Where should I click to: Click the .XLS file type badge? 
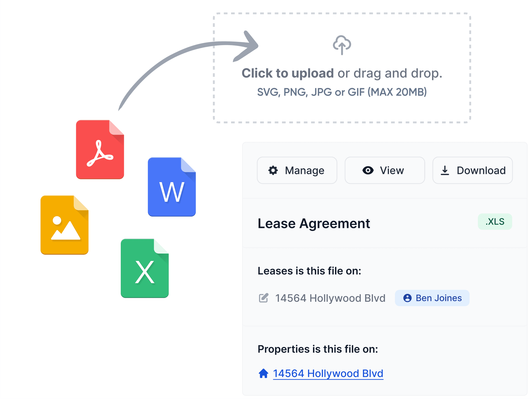[x=495, y=221]
